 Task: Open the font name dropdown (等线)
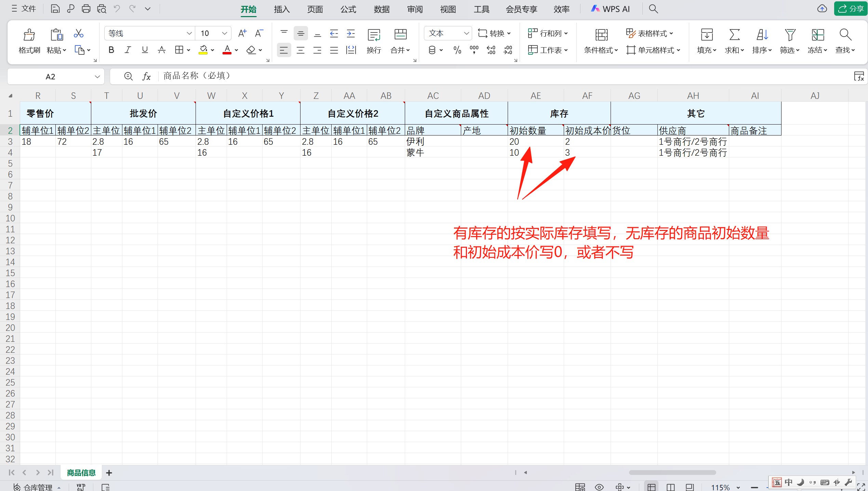coord(189,34)
